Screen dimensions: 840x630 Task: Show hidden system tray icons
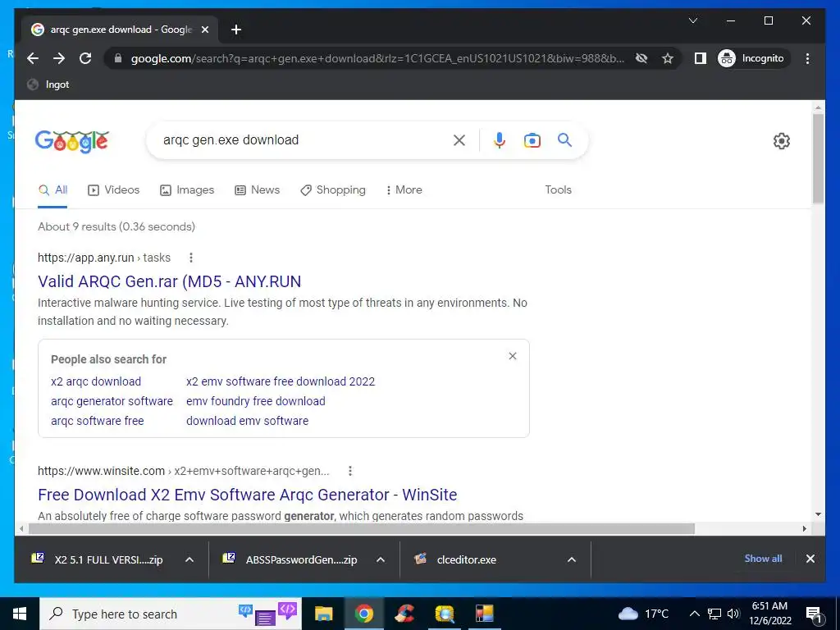point(694,614)
